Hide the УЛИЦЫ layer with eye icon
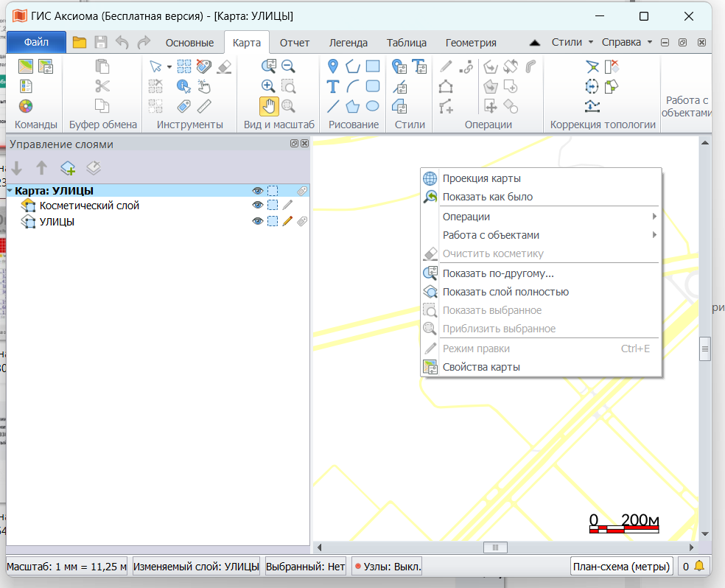Image resolution: width=725 pixels, height=588 pixels. tap(257, 221)
